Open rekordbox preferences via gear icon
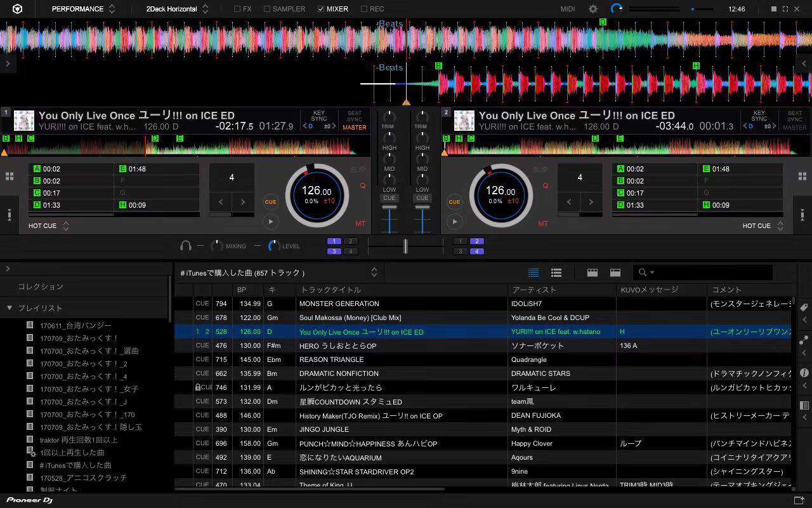Viewport: 812px width, 508px height. click(593, 9)
